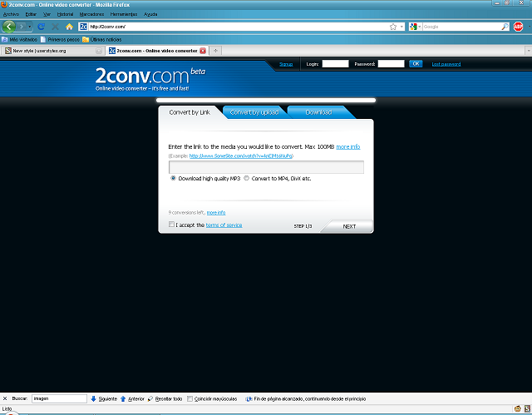
Task: Click the Greasemonkey monkey icon in status bar
Action: (x=517, y=408)
